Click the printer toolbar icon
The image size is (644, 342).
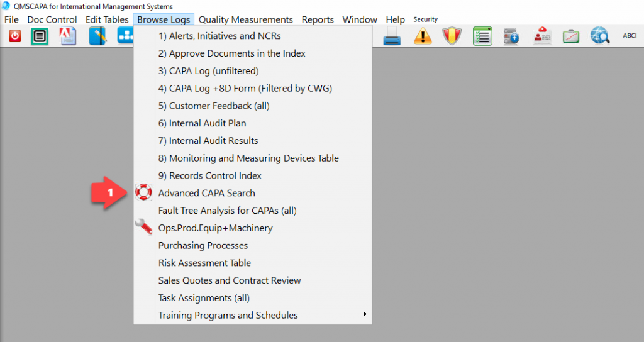tap(392, 36)
